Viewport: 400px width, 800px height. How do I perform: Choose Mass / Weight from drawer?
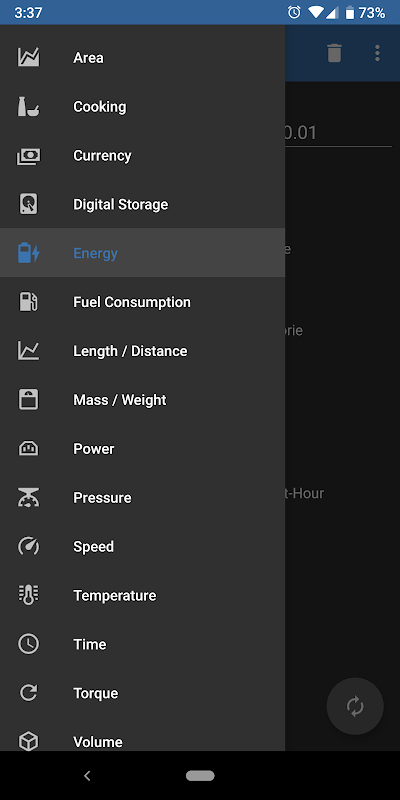point(142,400)
